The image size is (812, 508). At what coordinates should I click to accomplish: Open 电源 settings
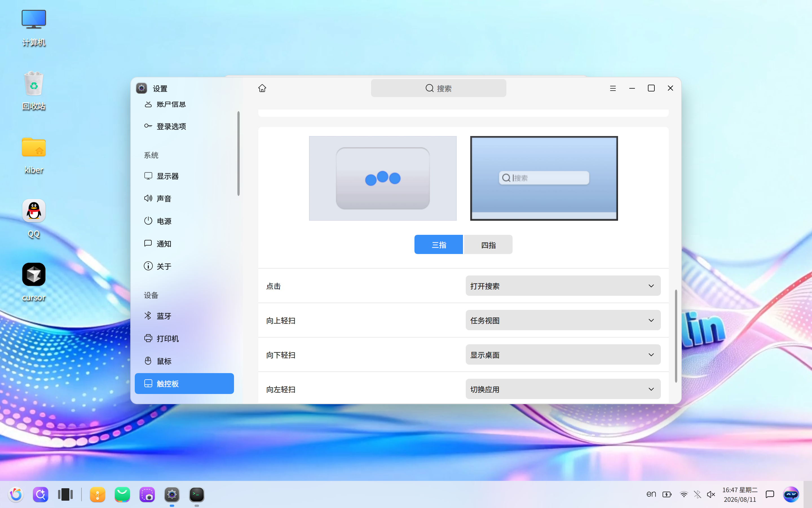click(x=184, y=221)
